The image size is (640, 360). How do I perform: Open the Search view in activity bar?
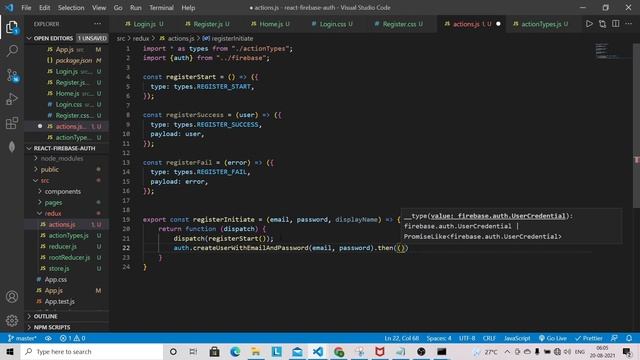tap(12, 51)
